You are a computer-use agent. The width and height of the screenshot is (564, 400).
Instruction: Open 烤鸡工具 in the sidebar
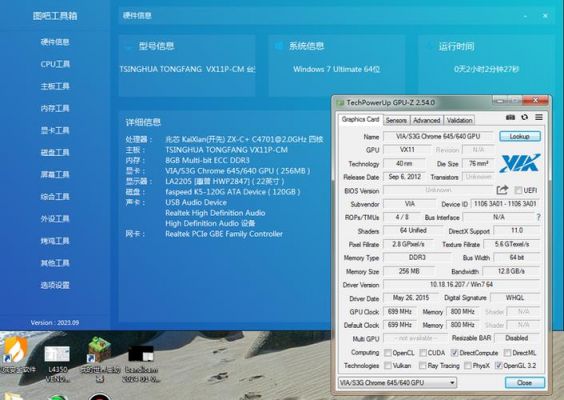[x=55, y=241]
